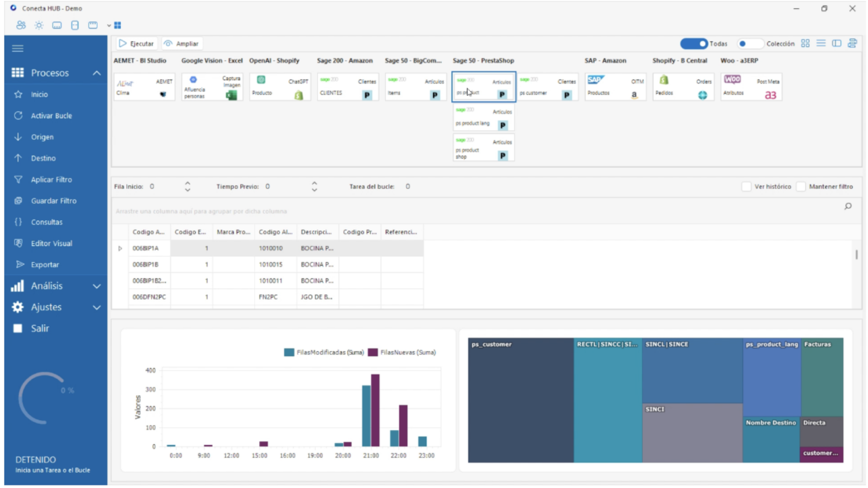
Task: Click the Windows-style grid icon in top toolbar
Action: point(117,25)
